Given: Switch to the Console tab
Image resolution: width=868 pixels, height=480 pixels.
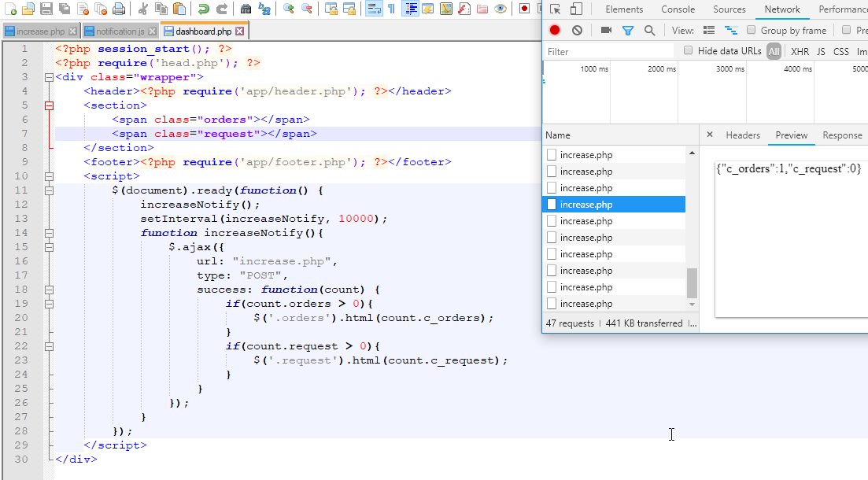Looking at the screenshot, I should tap(678, 9).
